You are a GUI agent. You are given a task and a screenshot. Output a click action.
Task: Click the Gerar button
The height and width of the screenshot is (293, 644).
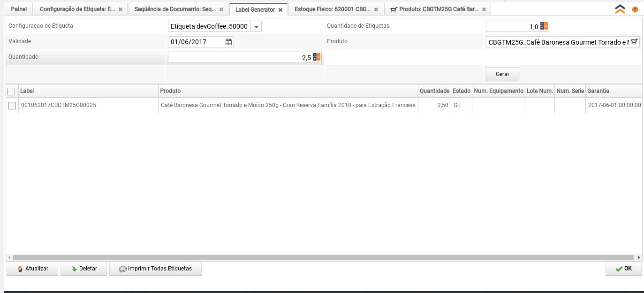pos(502,74)
